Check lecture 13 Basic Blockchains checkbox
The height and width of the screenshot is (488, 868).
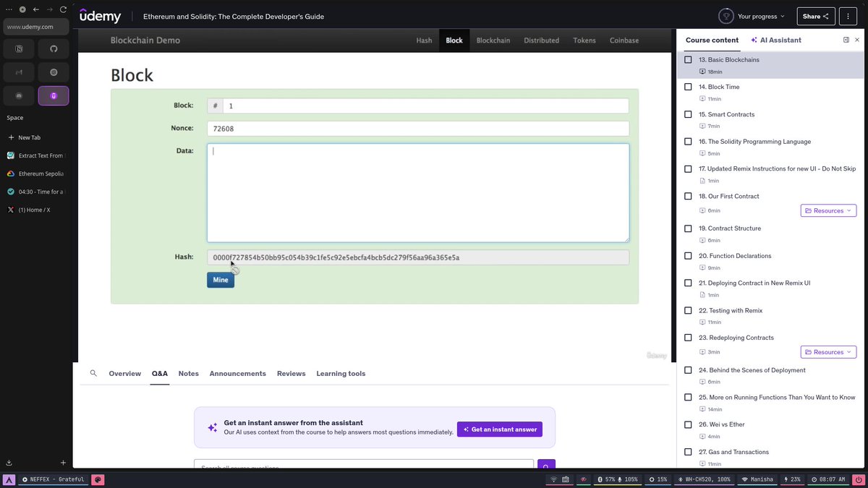(688, 60)
